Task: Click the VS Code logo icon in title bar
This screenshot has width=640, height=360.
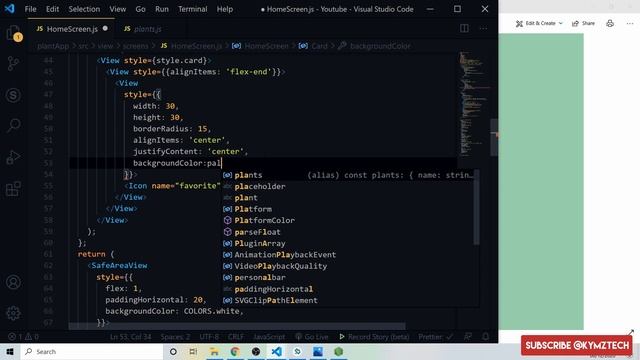Action: [x=9, y=9]
